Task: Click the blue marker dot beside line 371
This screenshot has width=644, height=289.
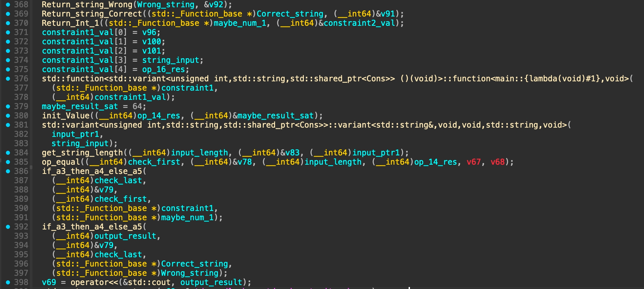Action: (x=8, y=32)
